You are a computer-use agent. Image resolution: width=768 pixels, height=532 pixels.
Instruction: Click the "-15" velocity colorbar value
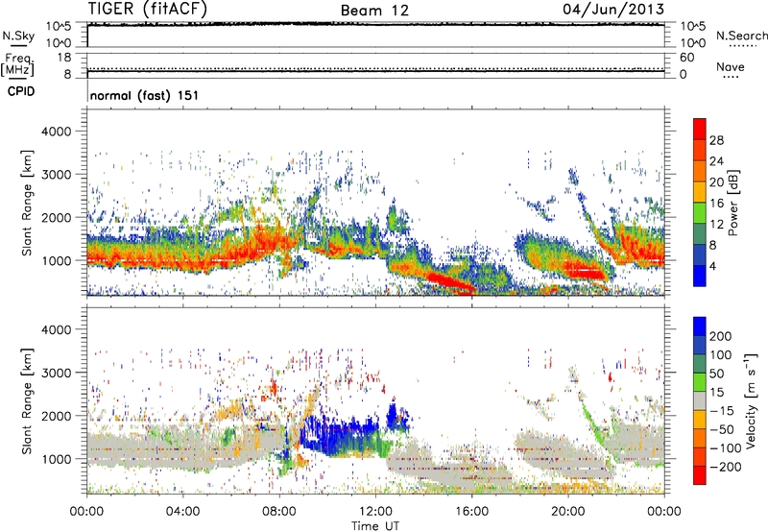[x=721, y=411]
